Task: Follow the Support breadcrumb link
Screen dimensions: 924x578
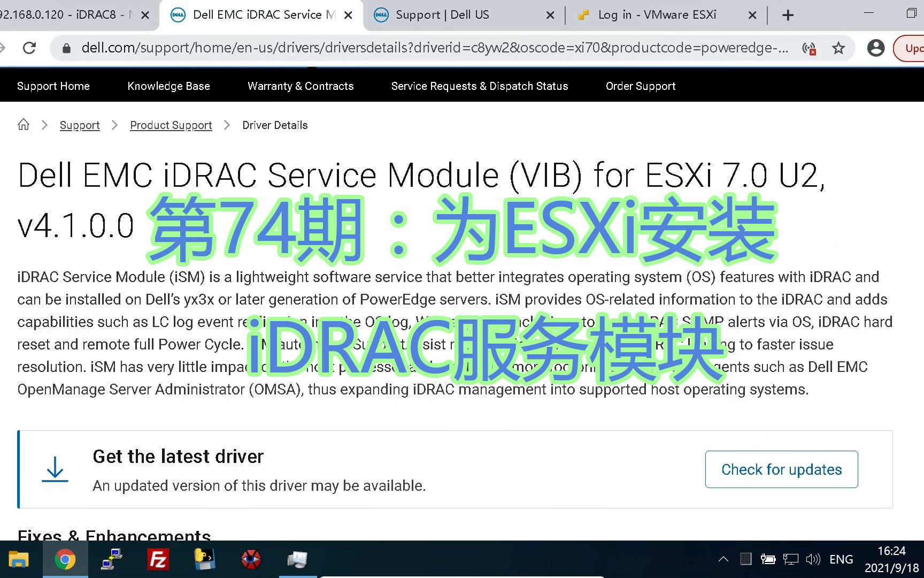Action: pyautogui.click(x=80, y=125)
